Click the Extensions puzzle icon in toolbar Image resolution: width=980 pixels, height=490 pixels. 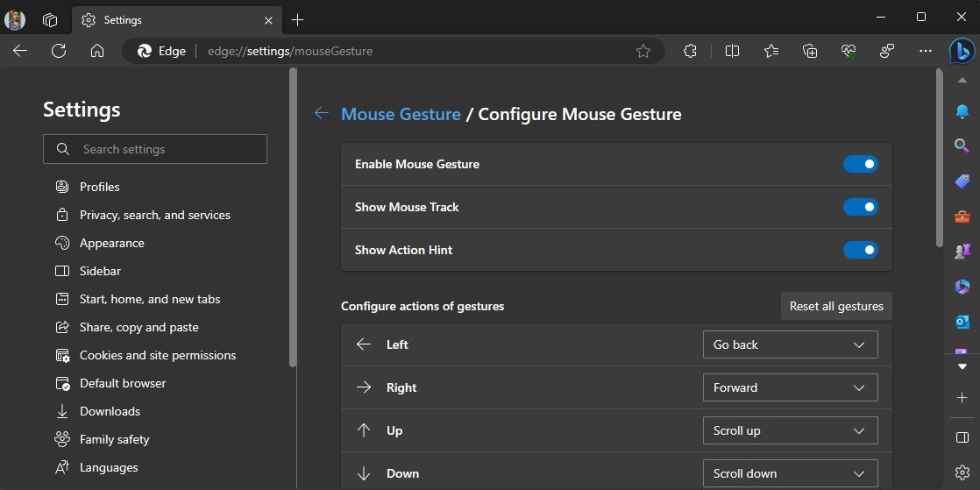[690, 51]
